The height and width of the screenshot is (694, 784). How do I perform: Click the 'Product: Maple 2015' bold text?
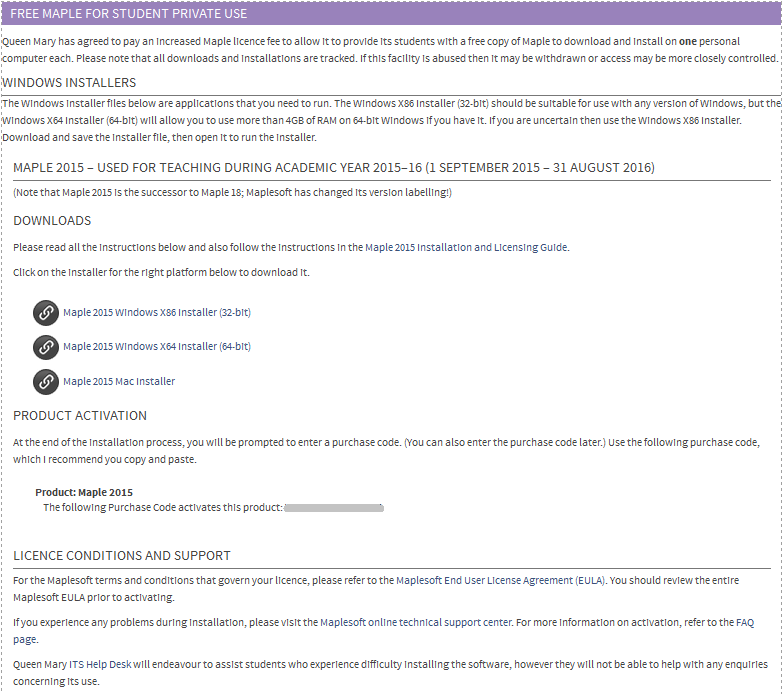pyautogui.click(x=84, y=492)
